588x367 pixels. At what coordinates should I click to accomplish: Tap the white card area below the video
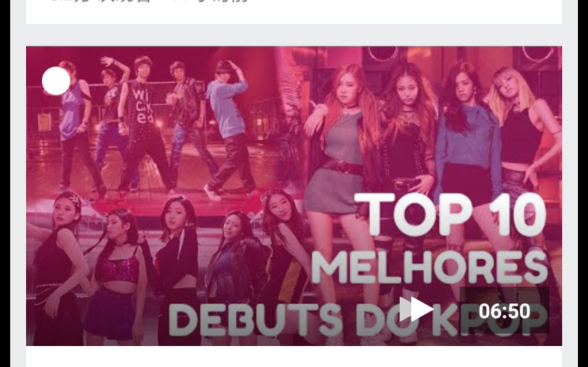click(293, 356)
